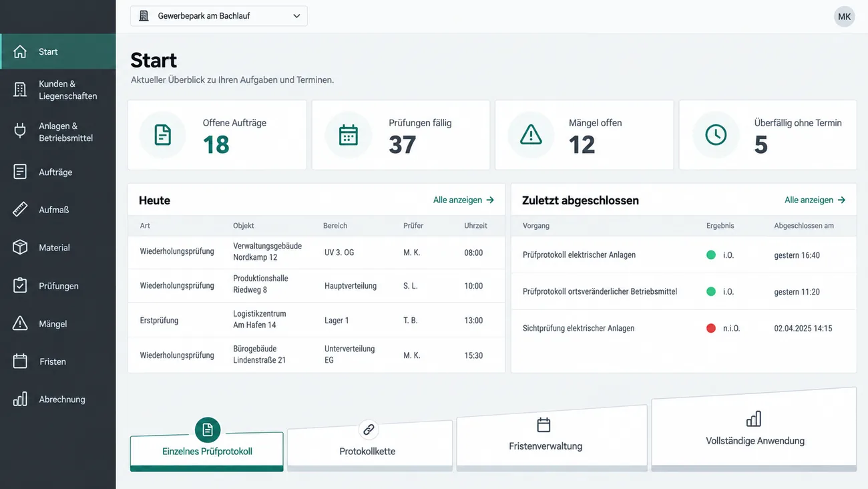Click the Aufträge document icon
This screenshot has height=489, width=868.
coord(20,172)
